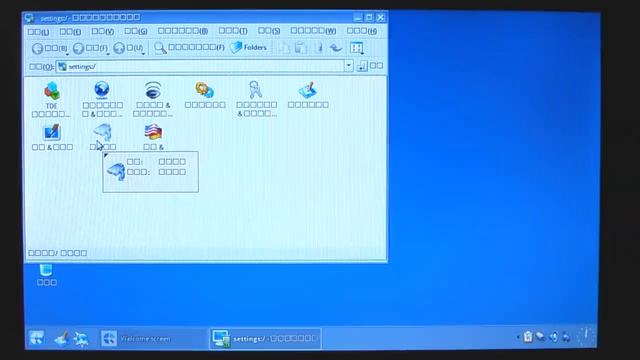The width and height of the screenshot is (640, 360).
Task: Open the menu ending with (W)
Action: (x=313, y=31)
